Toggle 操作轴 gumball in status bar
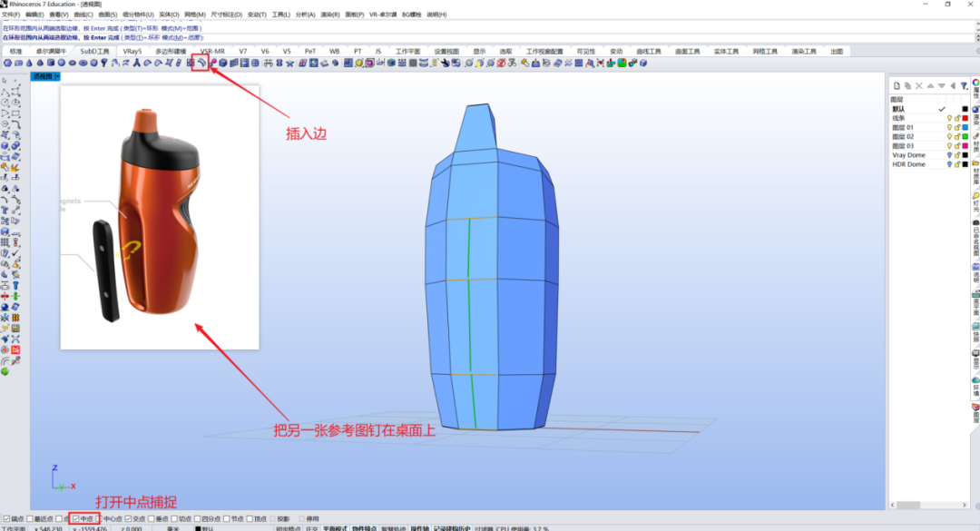Image resolution: width=980 pixels, height=531 pixels. pyautogui.click(x=419, y=528)
